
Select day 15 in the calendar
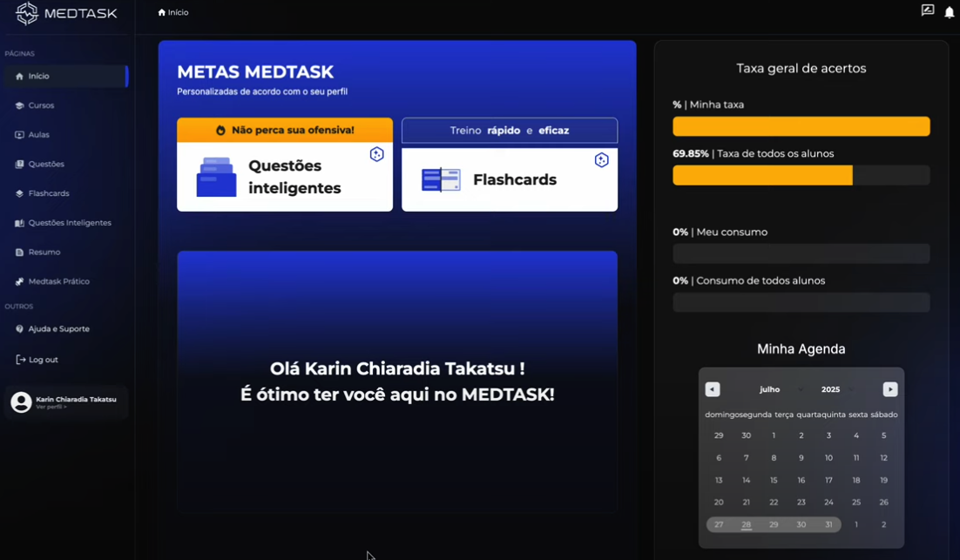pos(774,481)
